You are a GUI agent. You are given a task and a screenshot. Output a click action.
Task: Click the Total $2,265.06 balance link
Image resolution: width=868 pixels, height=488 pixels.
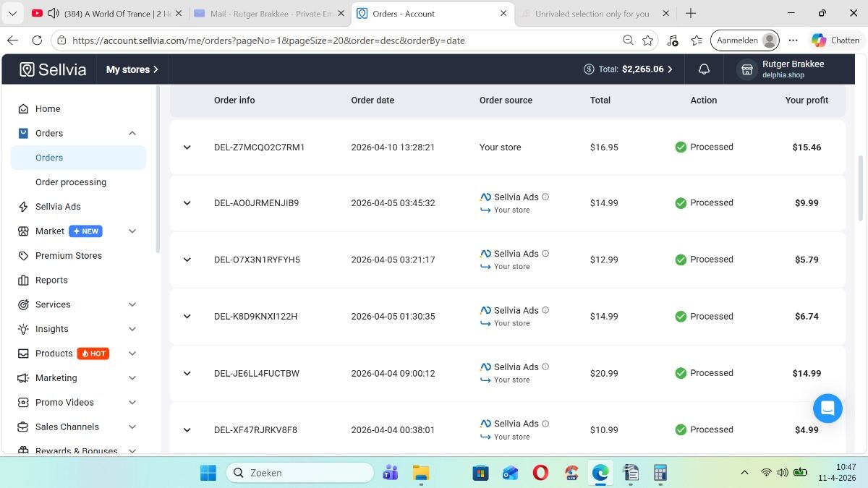tap(628, 69)
